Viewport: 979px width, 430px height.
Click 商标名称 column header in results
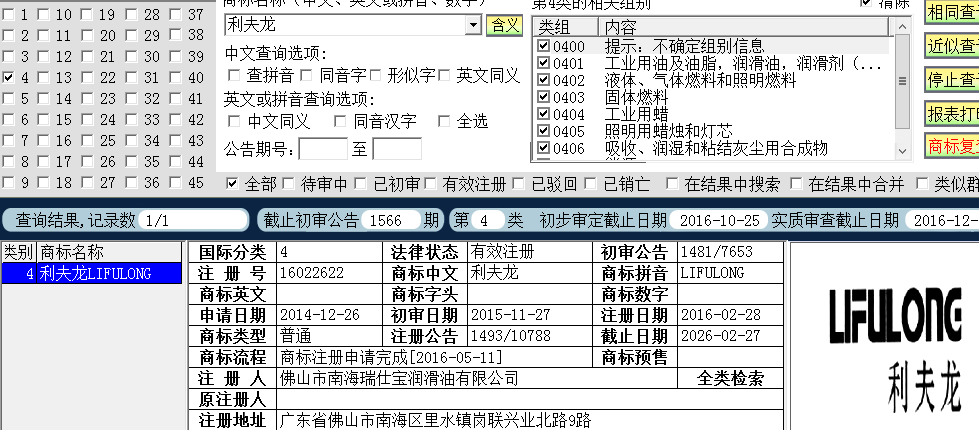109,252
